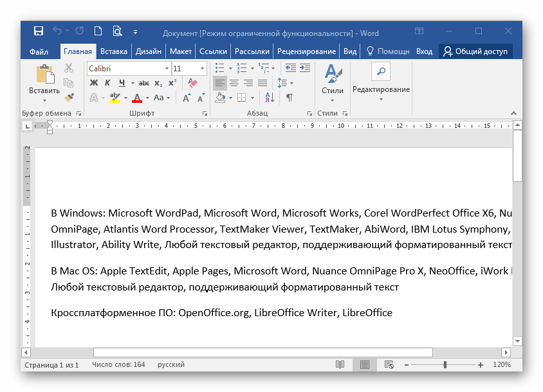Viewport: 543px width, 392px height.
Task: Toggle italic formatting (К)
Action: [107, 83]
